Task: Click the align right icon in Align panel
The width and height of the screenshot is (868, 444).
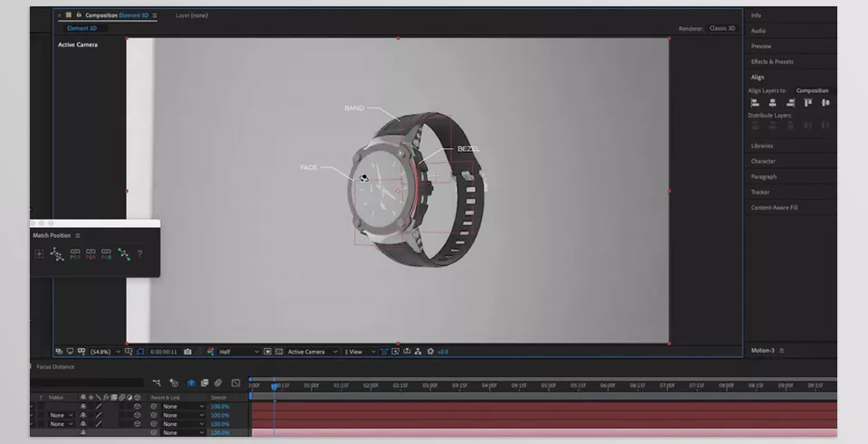Action: coord(790,103)
